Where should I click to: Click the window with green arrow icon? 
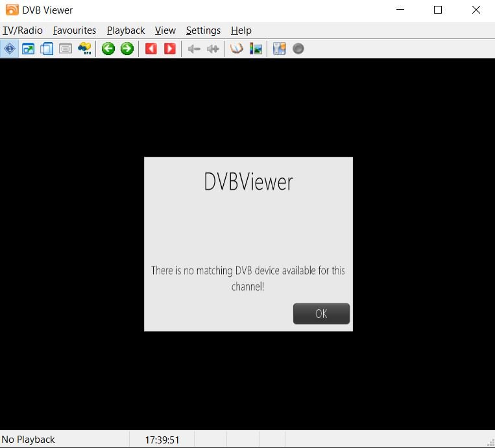point(28,49)
